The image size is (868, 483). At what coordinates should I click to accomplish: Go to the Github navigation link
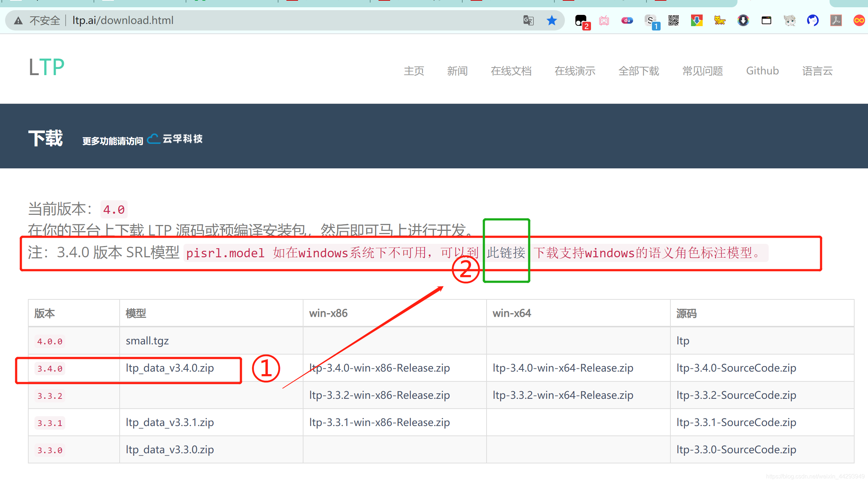(762, 71)
